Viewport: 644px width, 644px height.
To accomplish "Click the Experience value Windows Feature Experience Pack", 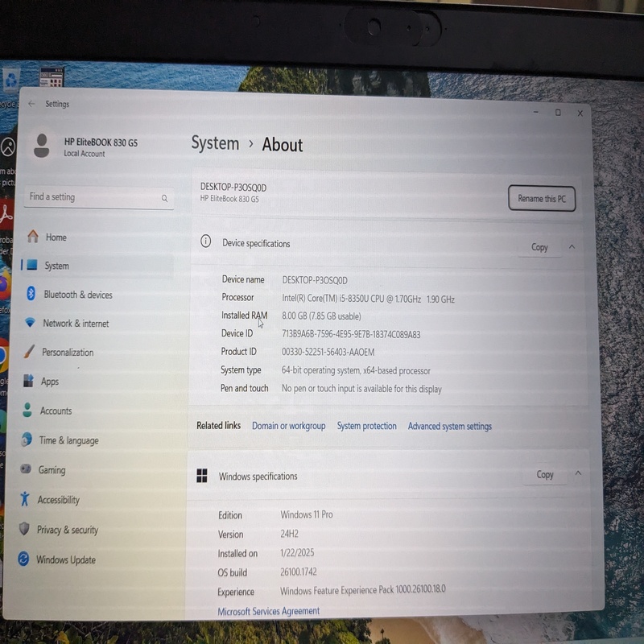I will pos(363,590).
